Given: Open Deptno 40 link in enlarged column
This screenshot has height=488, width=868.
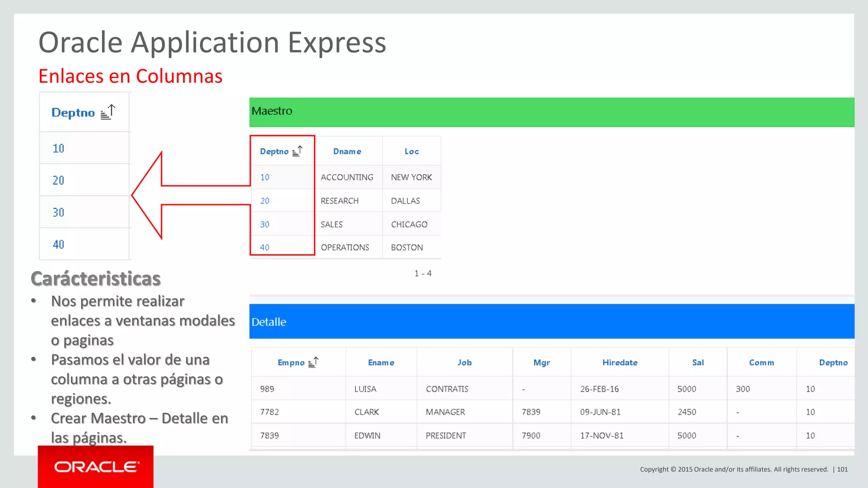Looking at the screenshot, I should point(58,244).
